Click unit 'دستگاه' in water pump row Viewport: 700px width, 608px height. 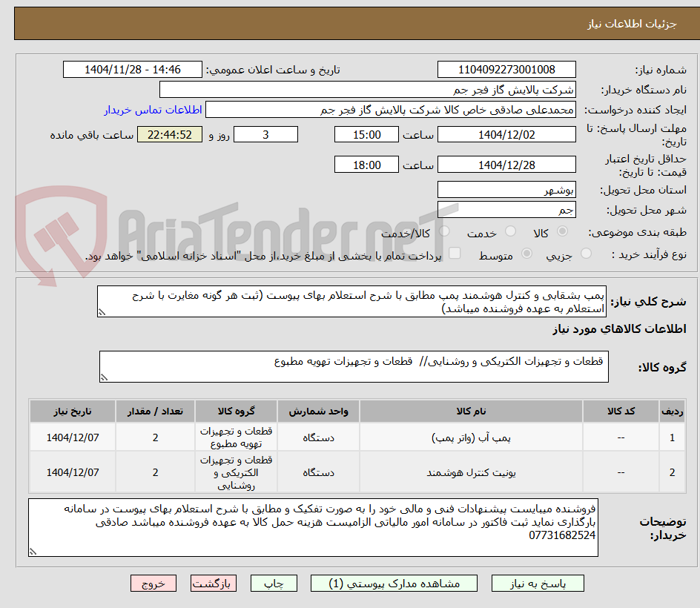318,438
